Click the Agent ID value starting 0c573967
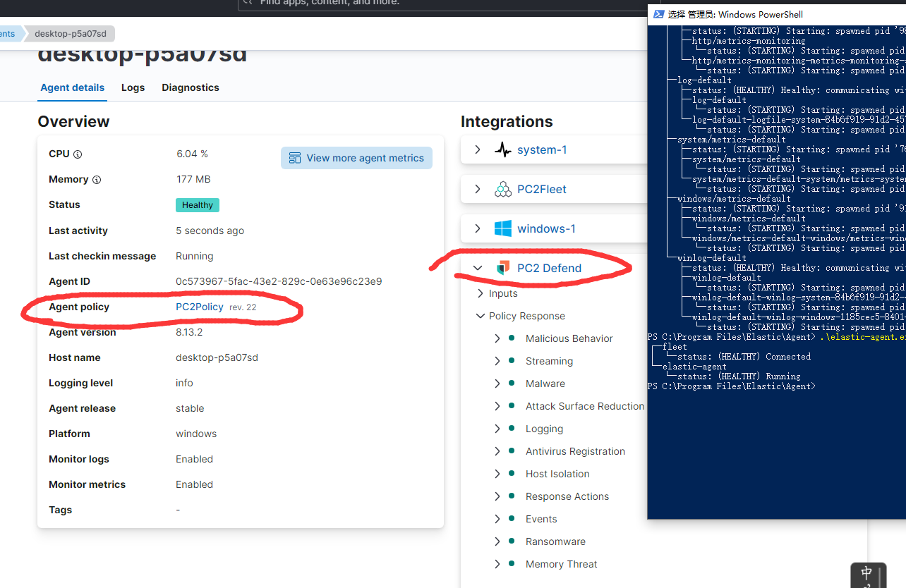906x588 pixels. click(x=279, y=281)
